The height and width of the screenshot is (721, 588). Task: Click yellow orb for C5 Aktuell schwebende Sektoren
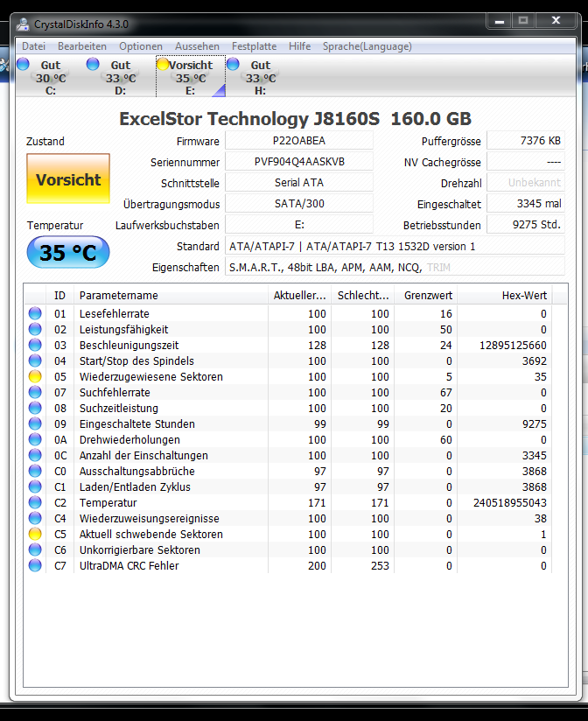click(x=35, y=534)
